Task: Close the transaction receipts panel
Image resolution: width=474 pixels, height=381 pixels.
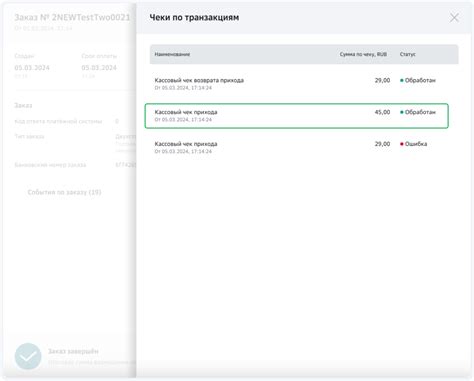Action: (x=454, y=18)
